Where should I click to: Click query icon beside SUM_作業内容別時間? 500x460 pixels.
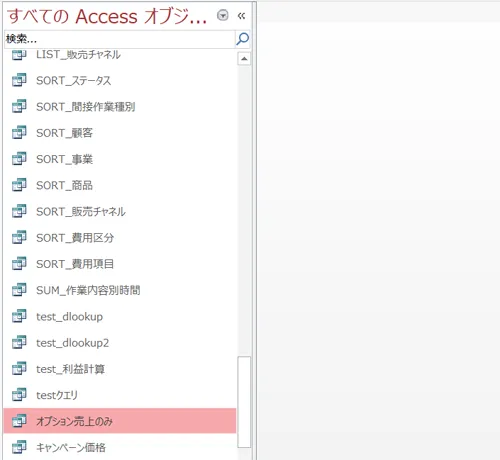(19, 290)
